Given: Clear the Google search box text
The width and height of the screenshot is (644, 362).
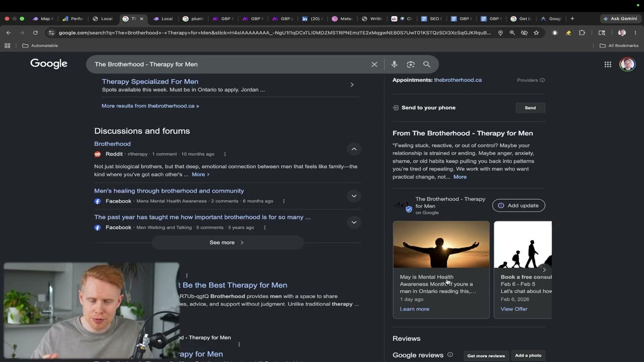Looking at the screenshot, I should [374, 64].
